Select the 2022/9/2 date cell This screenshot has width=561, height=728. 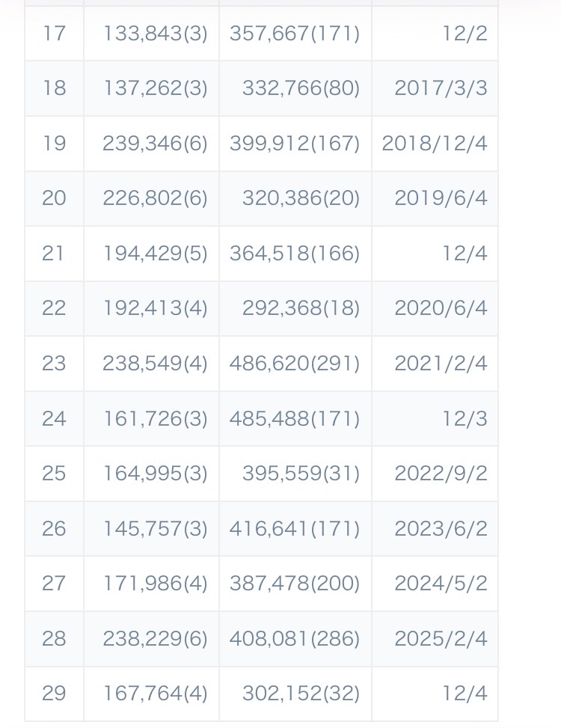(441, 474)
